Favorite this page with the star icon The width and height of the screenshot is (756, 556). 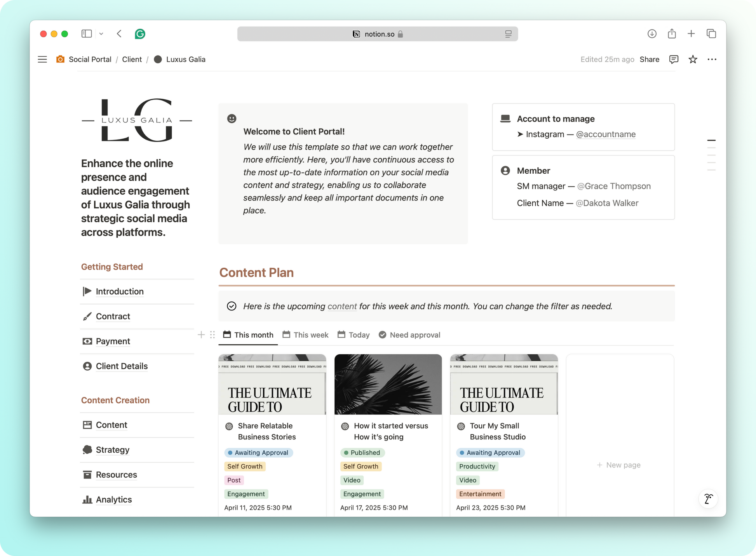[692, 59]
